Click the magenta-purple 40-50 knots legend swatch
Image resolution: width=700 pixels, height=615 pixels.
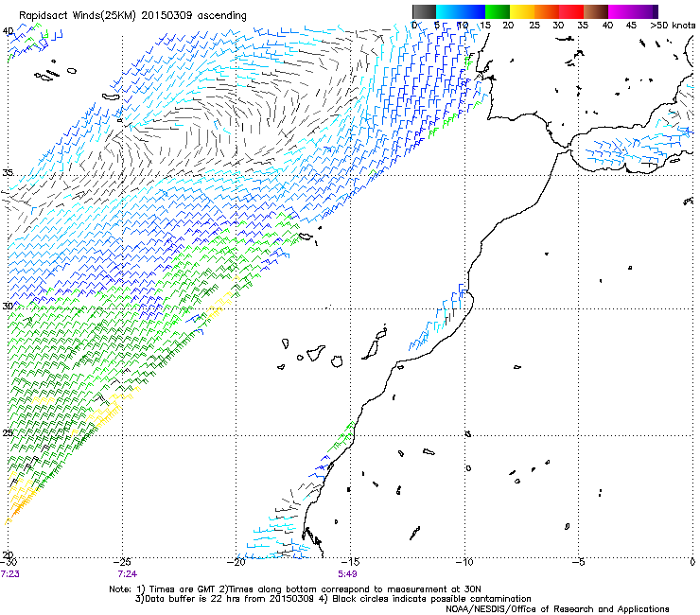click(633, 11)
